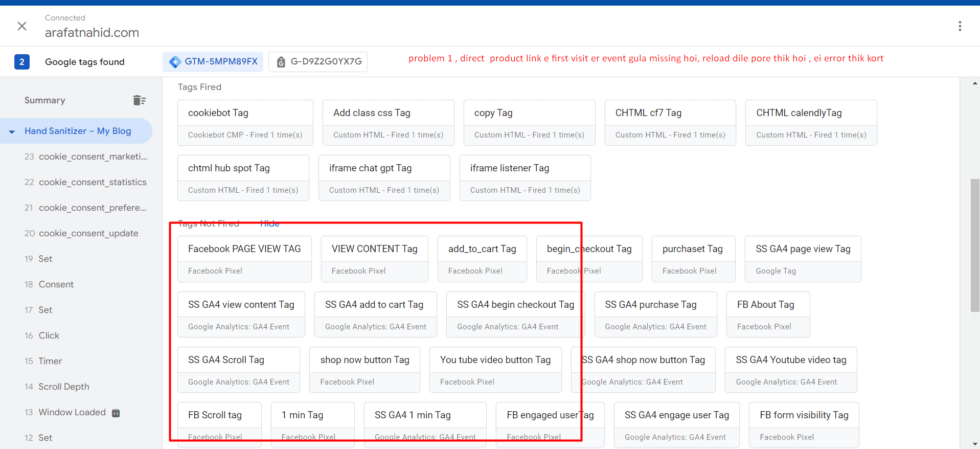The image size is (980, 449).
Task: Open the shop now button Tag card
Action: (x=365, y=370)
